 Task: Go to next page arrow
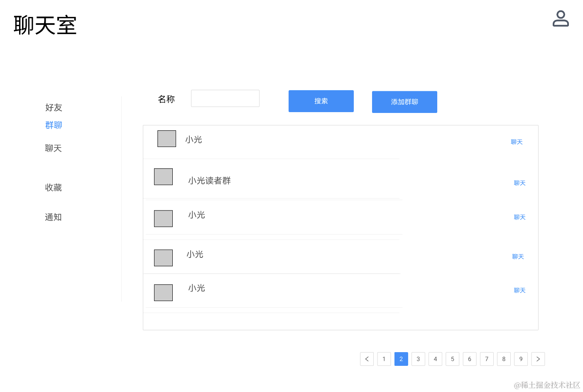click(538, 359)
